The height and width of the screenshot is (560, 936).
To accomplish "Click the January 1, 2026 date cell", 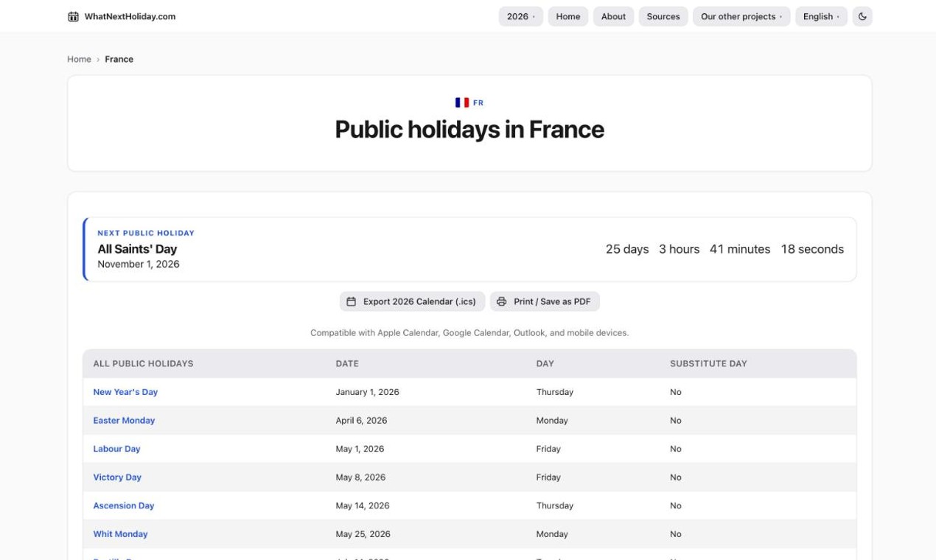I will point(367,392).
